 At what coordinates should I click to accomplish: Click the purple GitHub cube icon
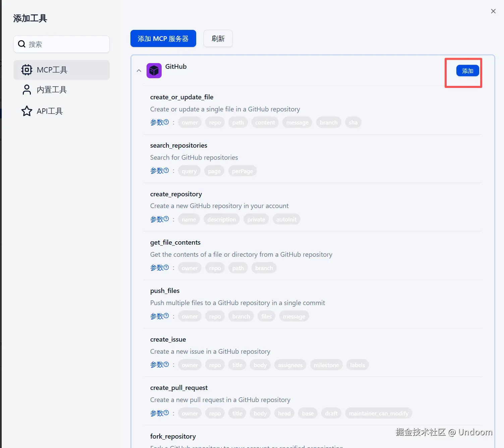(x=154, y=70)
